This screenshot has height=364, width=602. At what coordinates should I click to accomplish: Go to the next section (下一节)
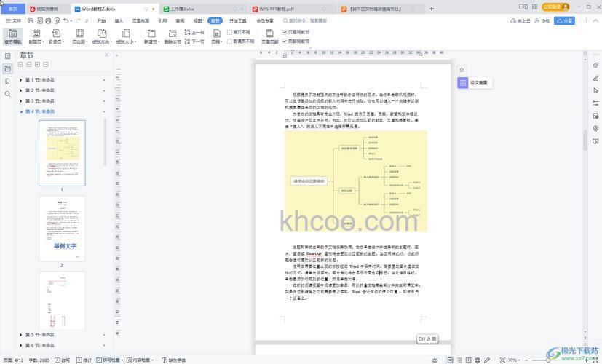pyautogui.click(x=194, y=41)
